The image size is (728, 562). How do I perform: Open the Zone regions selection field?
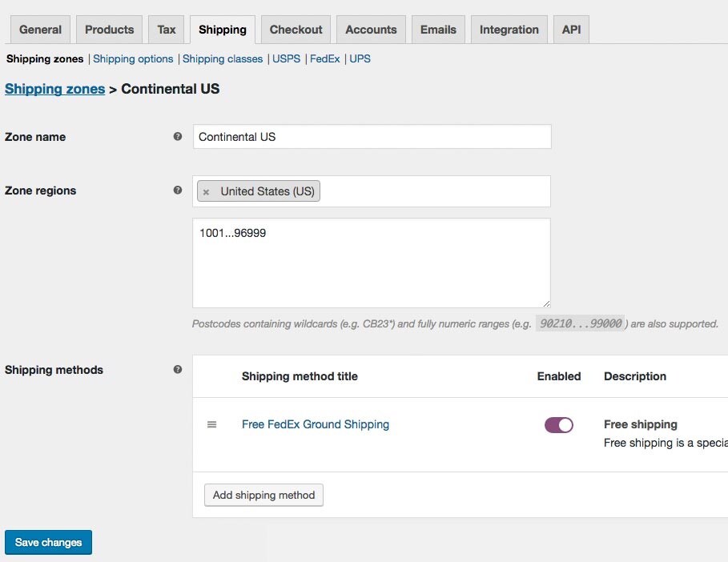tap(432, 191)
